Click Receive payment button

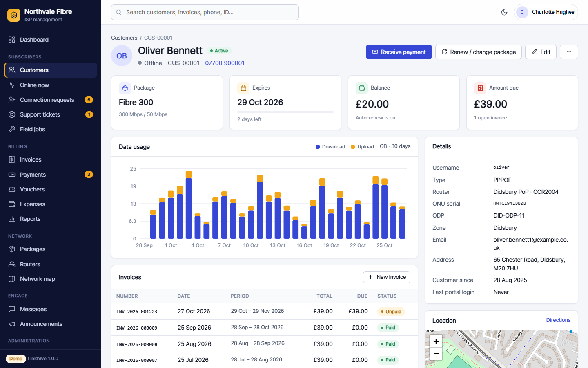399,52
